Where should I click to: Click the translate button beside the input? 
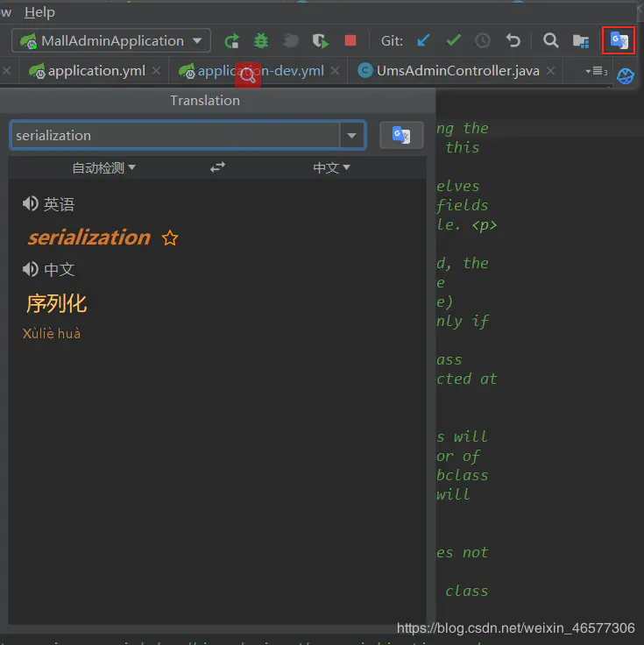click(x=401, y=135)
